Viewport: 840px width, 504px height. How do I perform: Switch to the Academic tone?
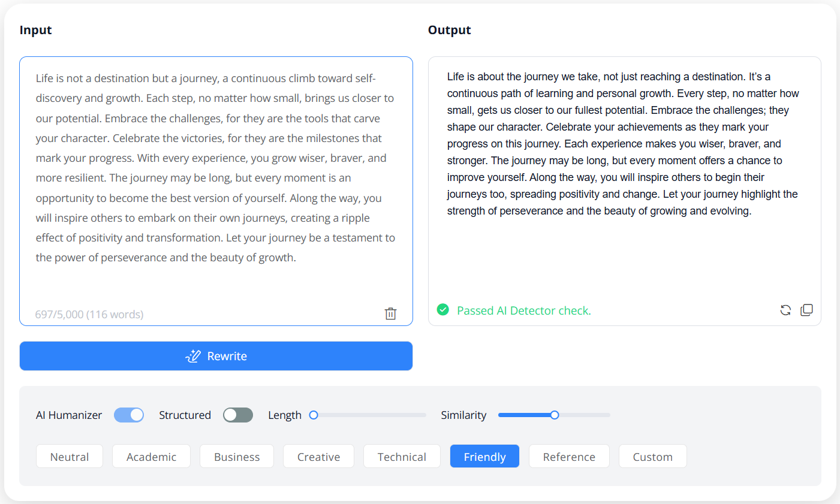coord(151,456)
